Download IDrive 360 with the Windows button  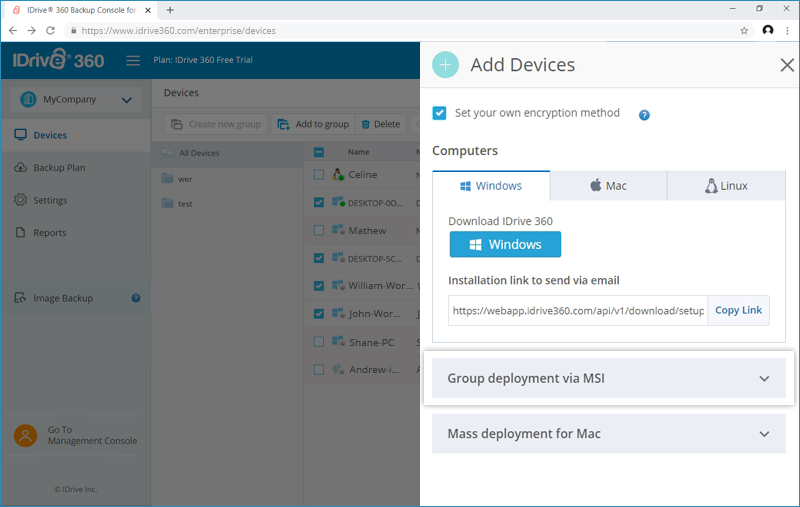(x=505, y=244)
